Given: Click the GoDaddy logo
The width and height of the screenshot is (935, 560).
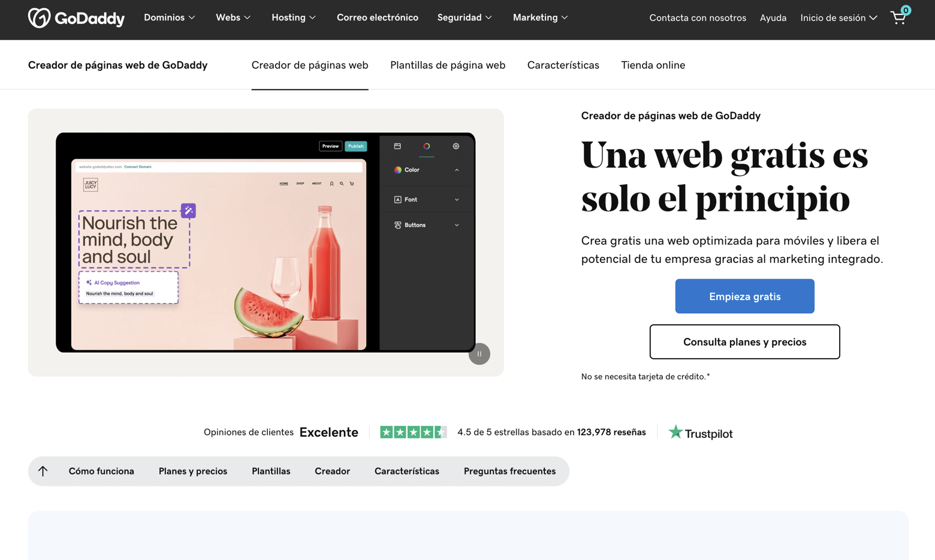Looking at the screenshot, I should [x=76, y=18].
